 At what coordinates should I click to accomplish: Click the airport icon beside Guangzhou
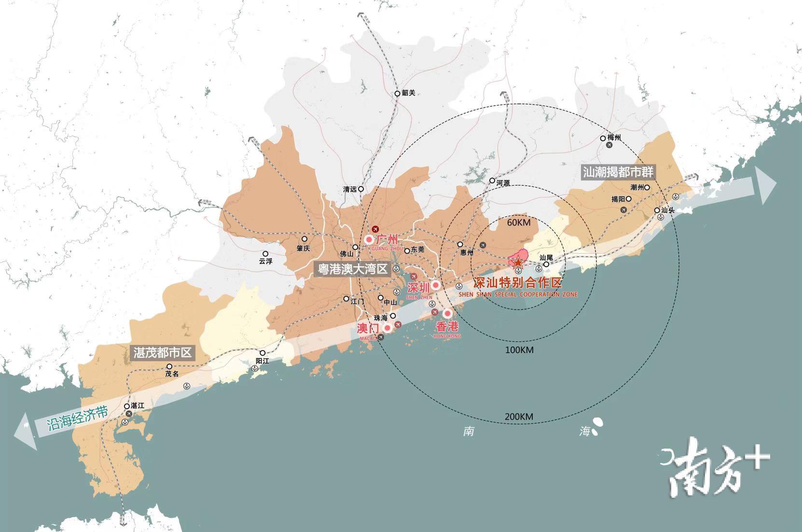pos(375,230)
